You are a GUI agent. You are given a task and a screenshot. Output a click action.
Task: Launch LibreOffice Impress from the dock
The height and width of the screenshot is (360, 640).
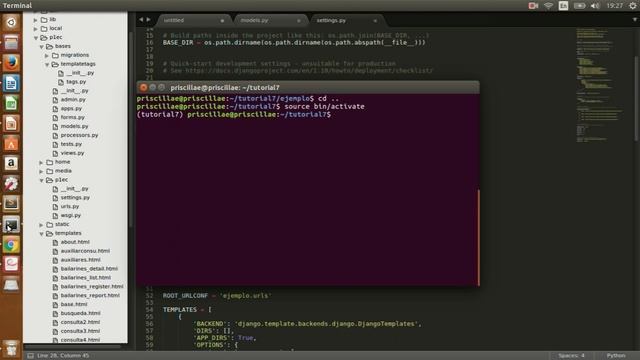[x=11, y=123]
